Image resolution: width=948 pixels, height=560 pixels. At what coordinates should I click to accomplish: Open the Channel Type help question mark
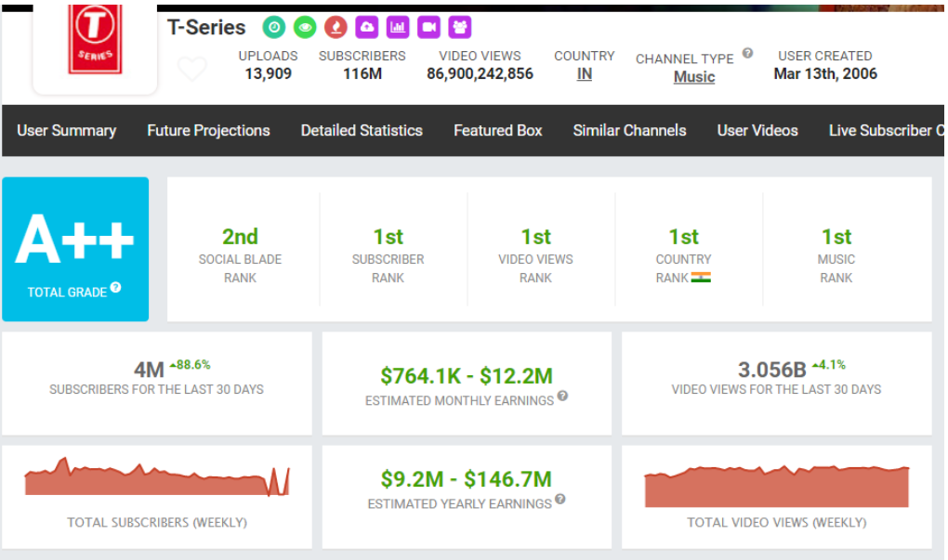(x=748, y=53)
